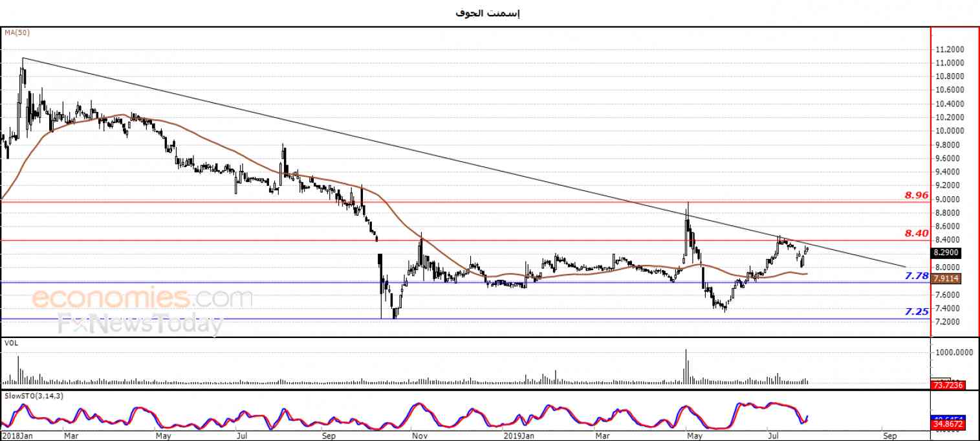Click the 10.2000 price axis label
This screenshot has height=441, width=980.
click(x=948, y=117)
